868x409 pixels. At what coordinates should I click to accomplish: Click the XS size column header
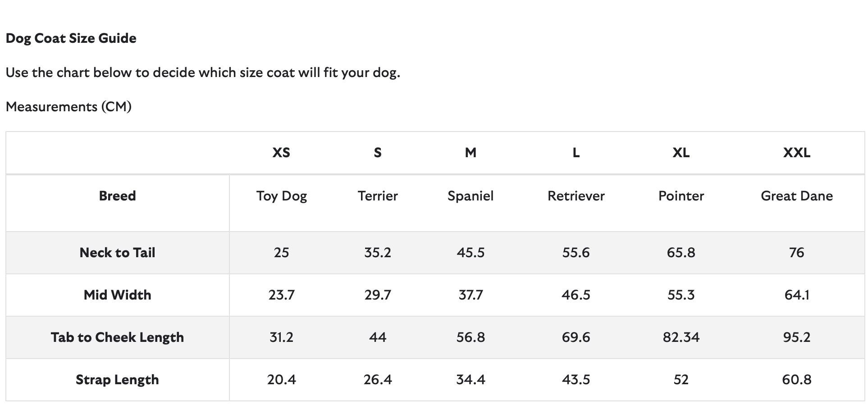(281, 153)
